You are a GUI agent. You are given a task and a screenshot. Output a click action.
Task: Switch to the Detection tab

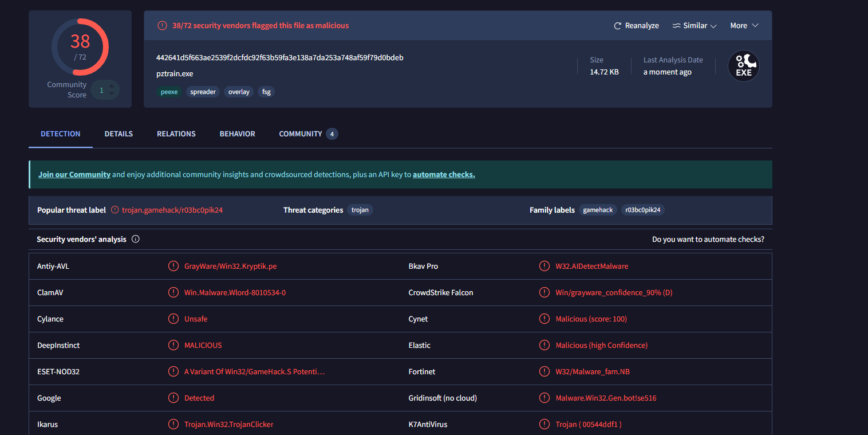click(x=61, y=134)
